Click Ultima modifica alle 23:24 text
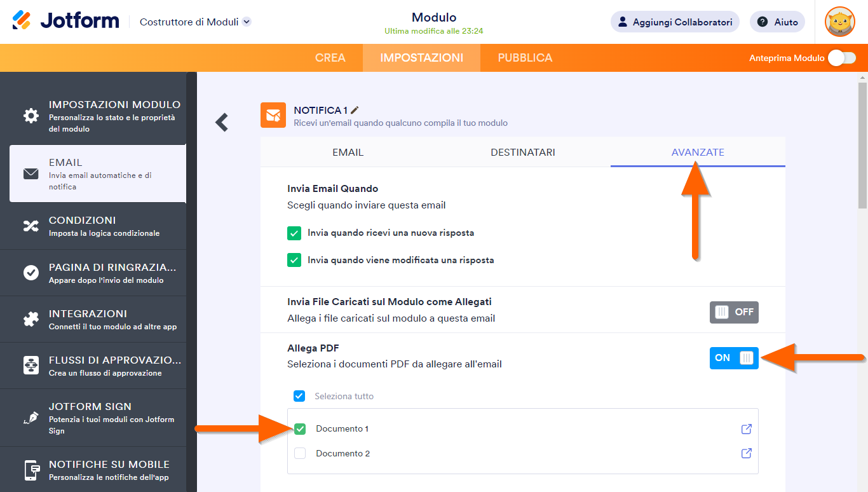 (x=434, y=31)
